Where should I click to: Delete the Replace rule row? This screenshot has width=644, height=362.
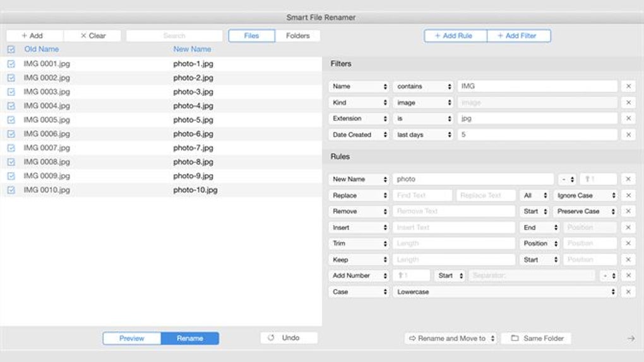coord(628,196)
